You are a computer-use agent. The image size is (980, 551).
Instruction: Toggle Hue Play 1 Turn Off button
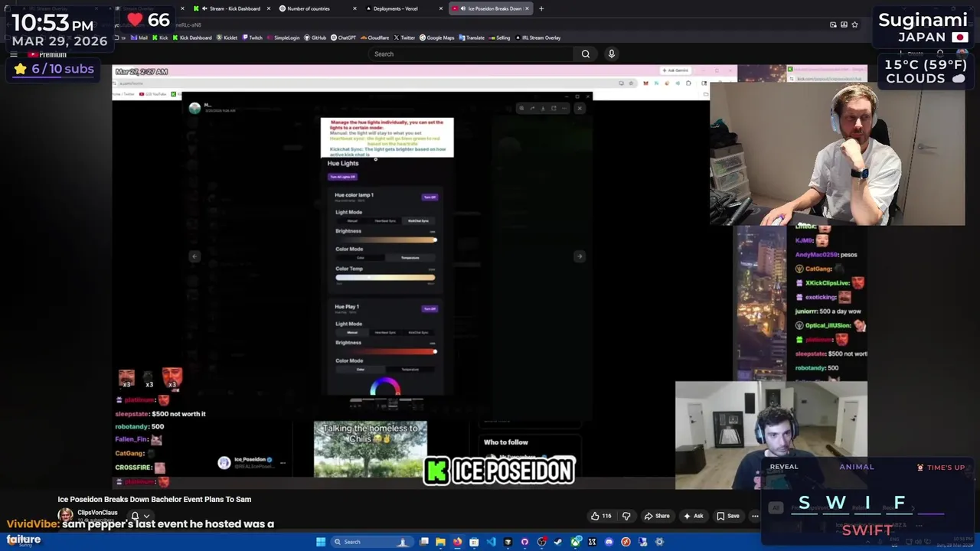tap(430, 308)
